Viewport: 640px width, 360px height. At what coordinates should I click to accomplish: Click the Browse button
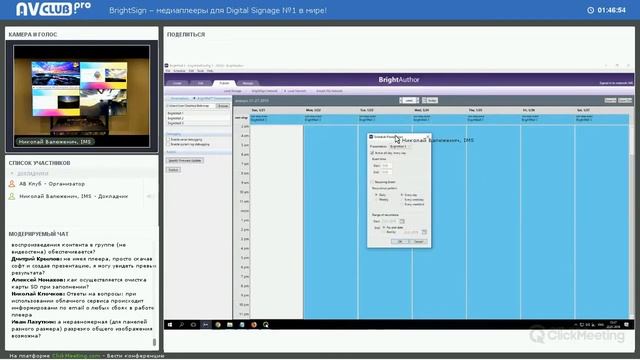[x=223, y=106]
